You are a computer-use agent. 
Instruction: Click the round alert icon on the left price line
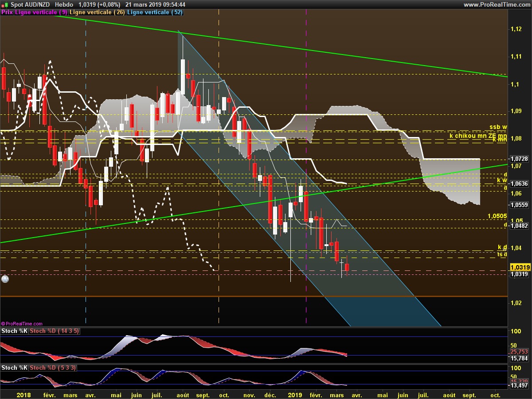click(5, 279)
